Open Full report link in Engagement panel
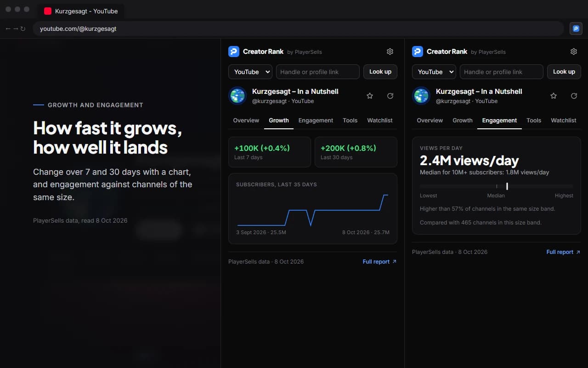This screenshot has height=368, width=588. tap(563, 252)
